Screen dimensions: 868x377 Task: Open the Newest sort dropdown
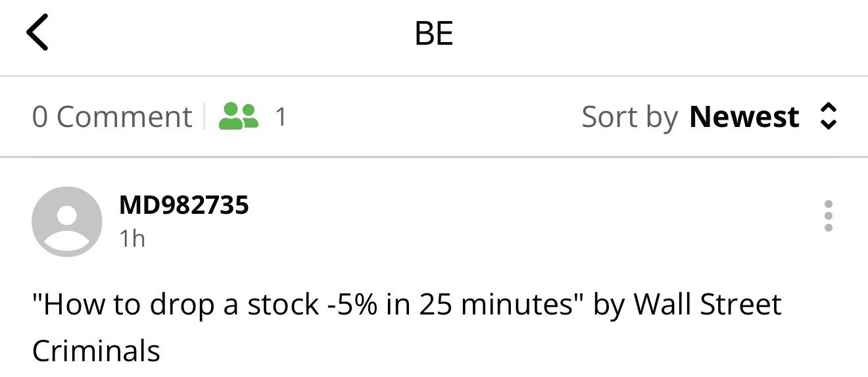click(x=744, y=117)
